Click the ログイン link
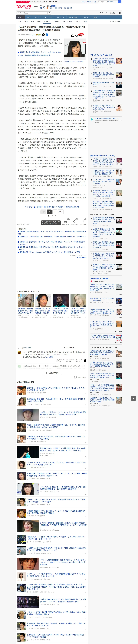Viewport: 138px width, 644px height. (x=42, y=8)
